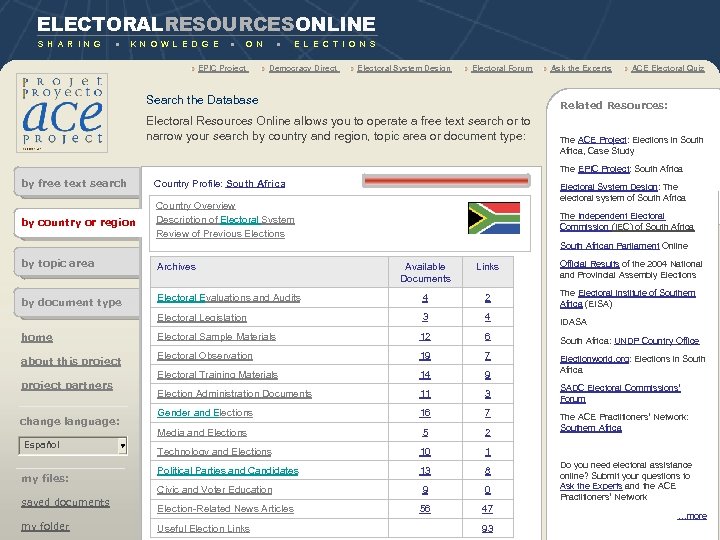The image size is (720, 540).
Task: Open EPIC Project South Africa resource link
Action: [603, 169]
